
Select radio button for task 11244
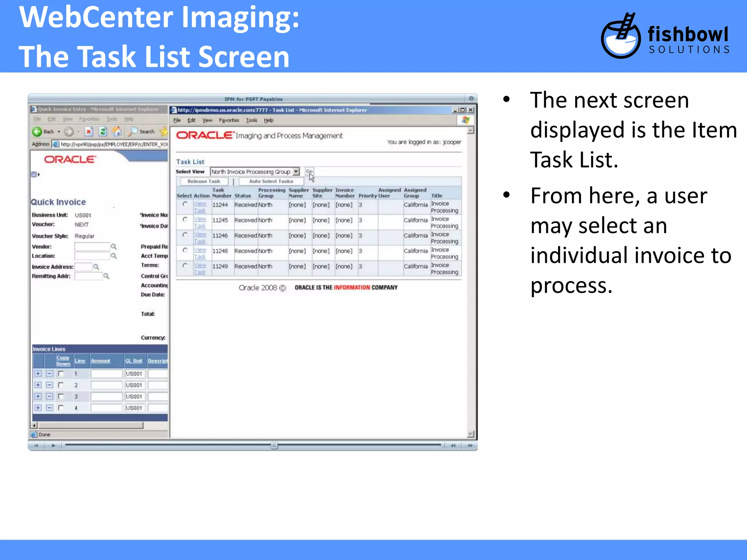tap(185, 204)
